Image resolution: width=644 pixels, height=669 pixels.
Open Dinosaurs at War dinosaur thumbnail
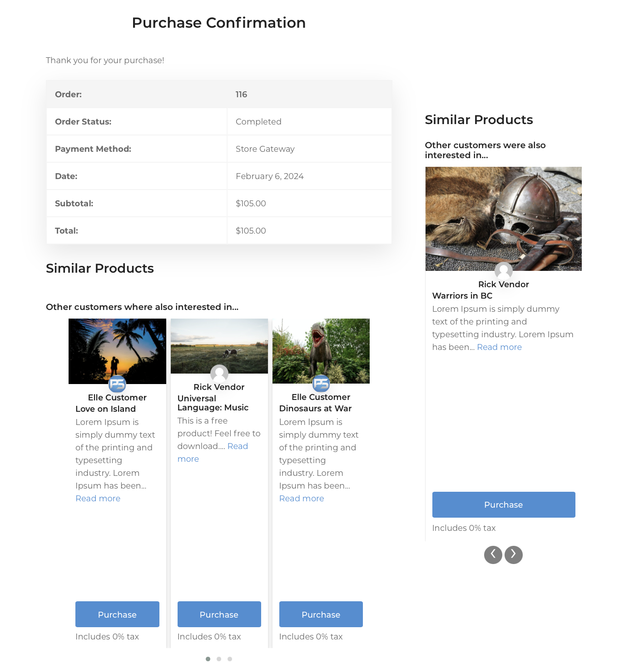321,351
